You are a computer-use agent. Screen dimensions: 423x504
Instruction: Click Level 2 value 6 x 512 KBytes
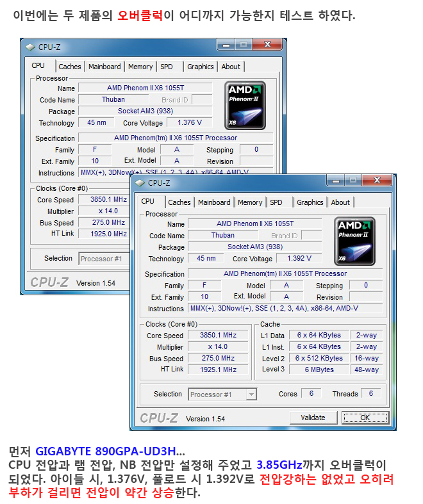click(319, 359)
